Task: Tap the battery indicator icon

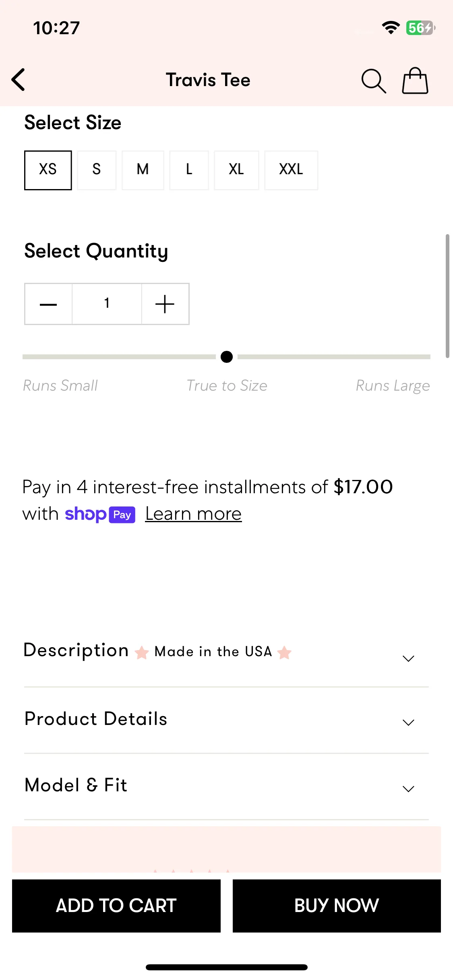Action: (420, 28)
